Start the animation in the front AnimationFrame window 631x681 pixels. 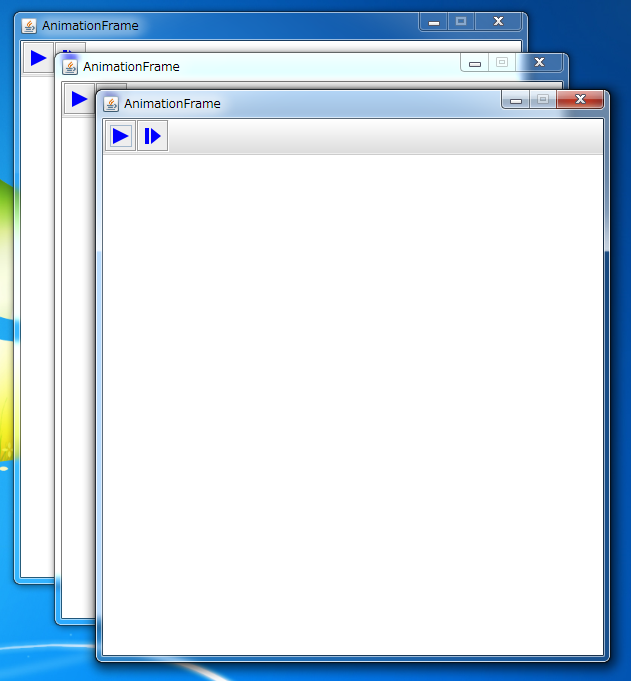coord(120,136)
